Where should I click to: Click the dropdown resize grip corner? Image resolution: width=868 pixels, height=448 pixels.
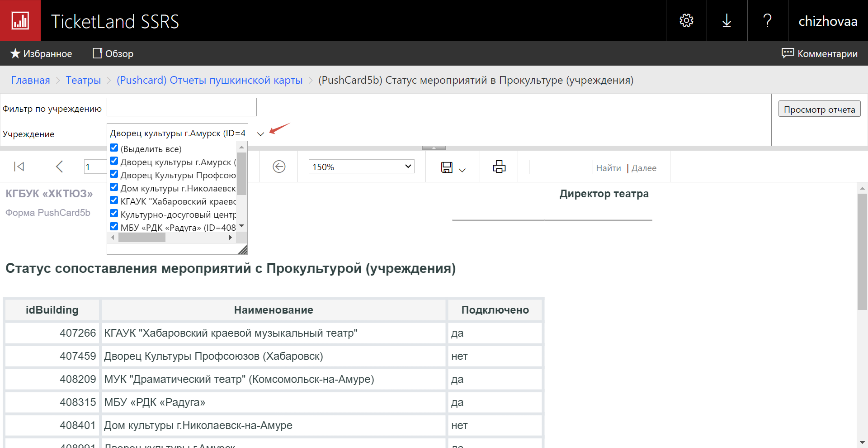point(242,249)
